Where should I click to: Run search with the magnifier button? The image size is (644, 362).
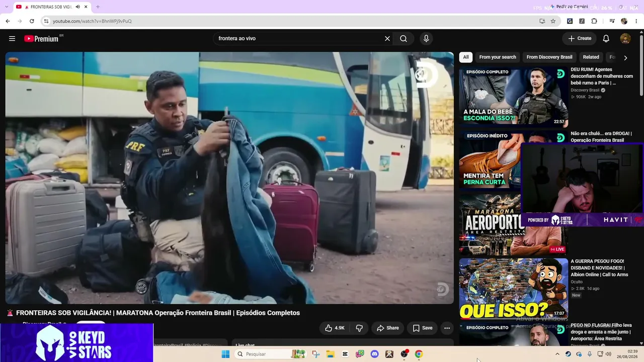(x=404, y=39)
